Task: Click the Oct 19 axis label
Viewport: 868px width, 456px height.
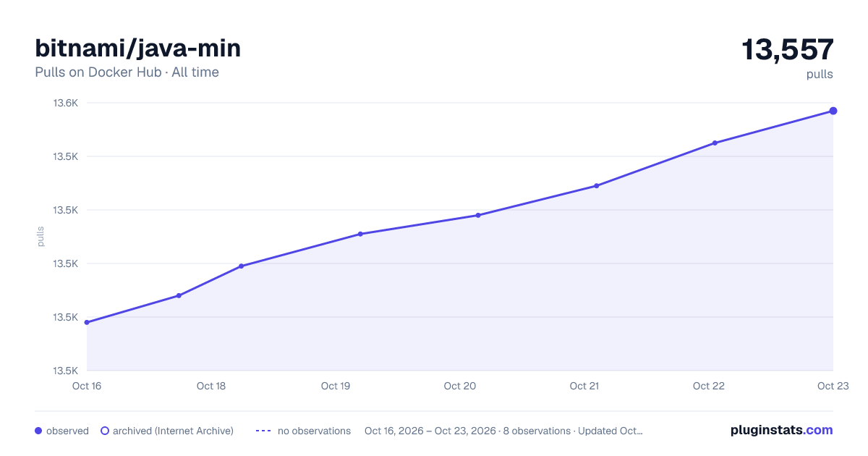Action: 336,386
